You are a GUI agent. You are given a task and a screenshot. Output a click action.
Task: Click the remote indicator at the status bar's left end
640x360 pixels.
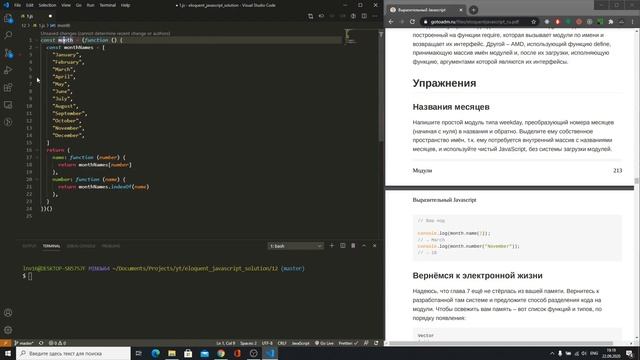pyautogui.click(x=5, y=343)
